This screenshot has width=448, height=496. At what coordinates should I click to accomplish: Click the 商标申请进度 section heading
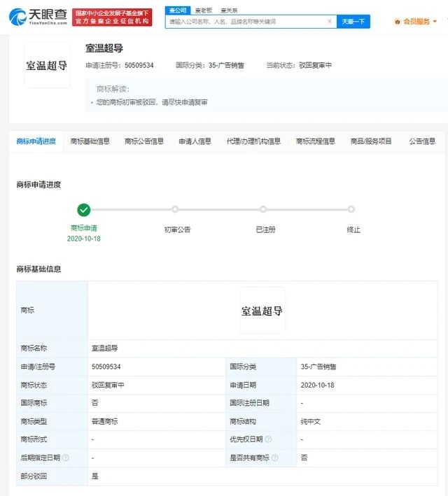click(38, 185)
